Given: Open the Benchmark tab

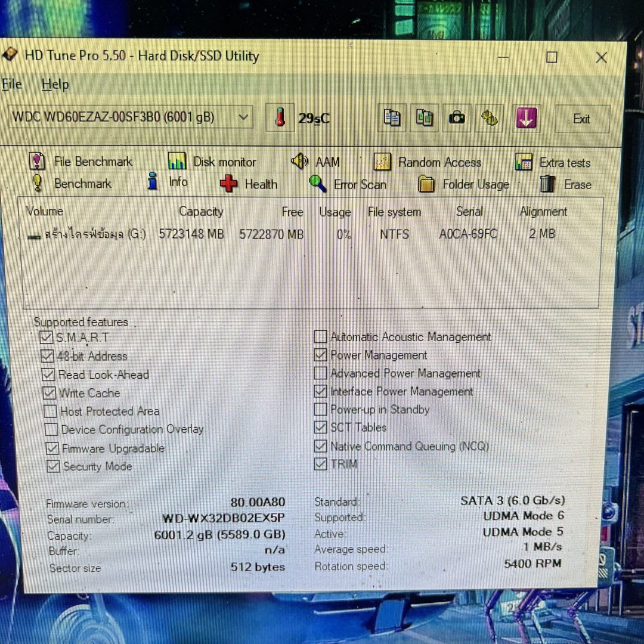Looking at the screenshot, I should [72, 184].
